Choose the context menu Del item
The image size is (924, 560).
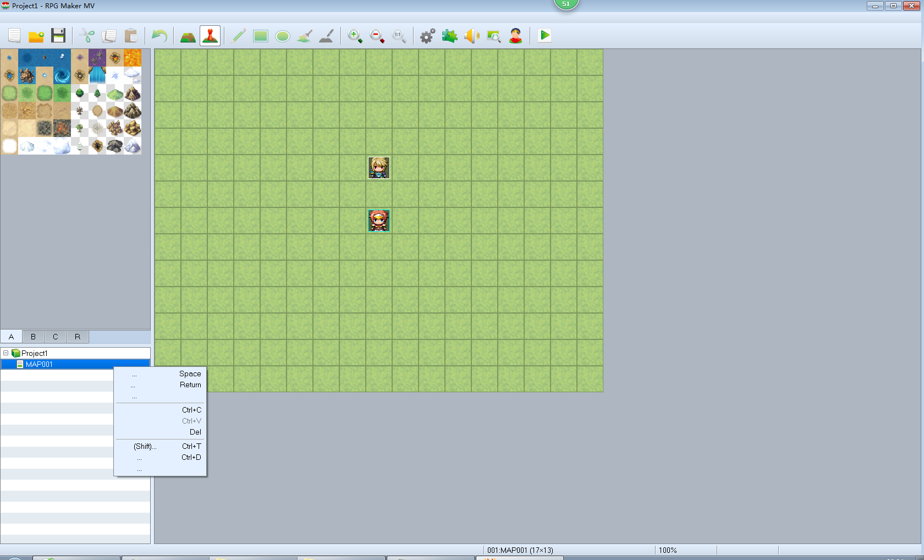(x=160, y=432)
